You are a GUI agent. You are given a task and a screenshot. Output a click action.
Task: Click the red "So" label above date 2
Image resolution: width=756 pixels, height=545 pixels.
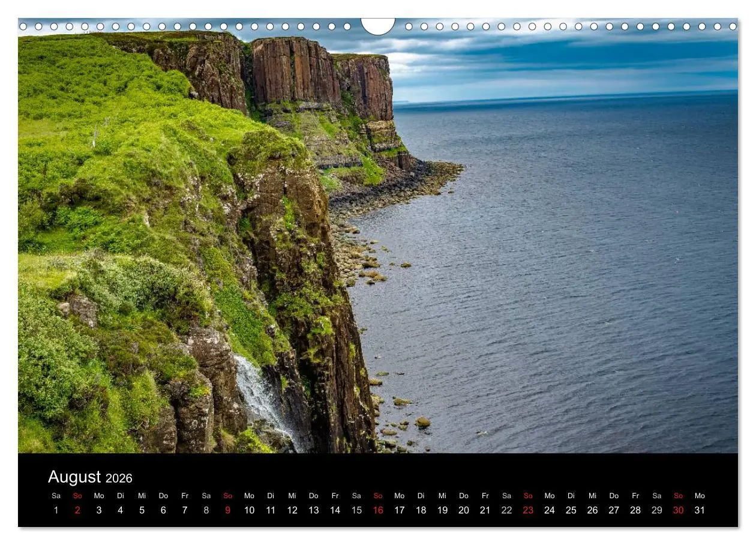coord(77,496)
